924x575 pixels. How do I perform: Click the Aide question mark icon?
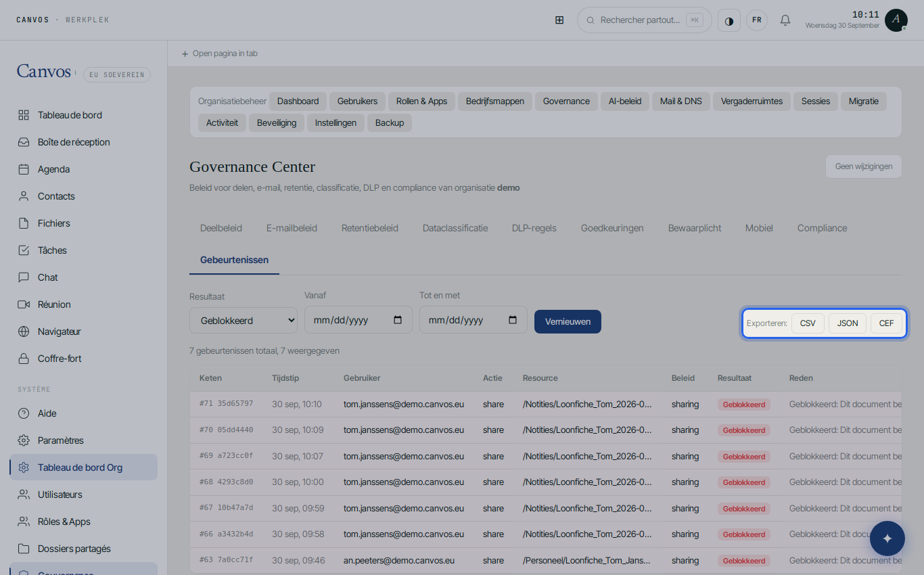coord(24,413)
